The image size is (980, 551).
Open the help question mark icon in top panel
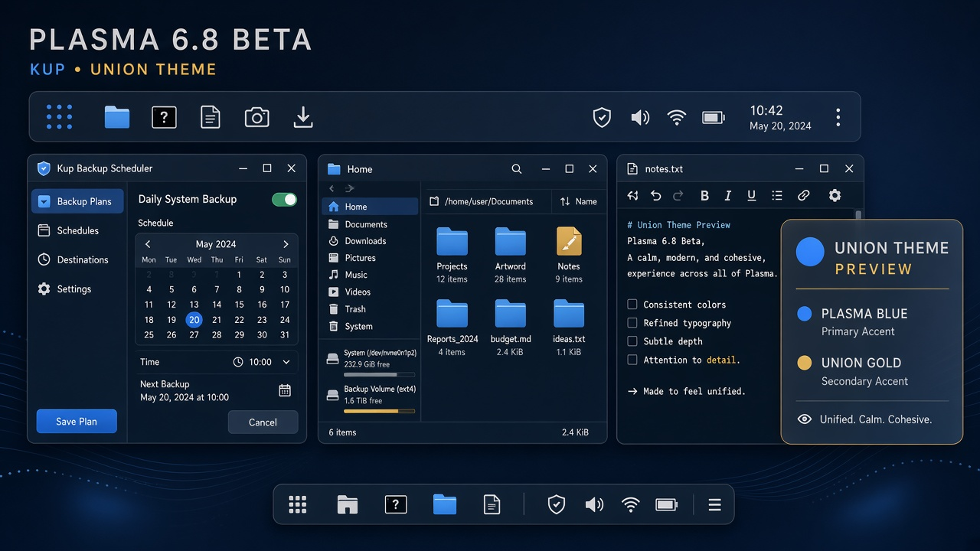tap(164, 117)
